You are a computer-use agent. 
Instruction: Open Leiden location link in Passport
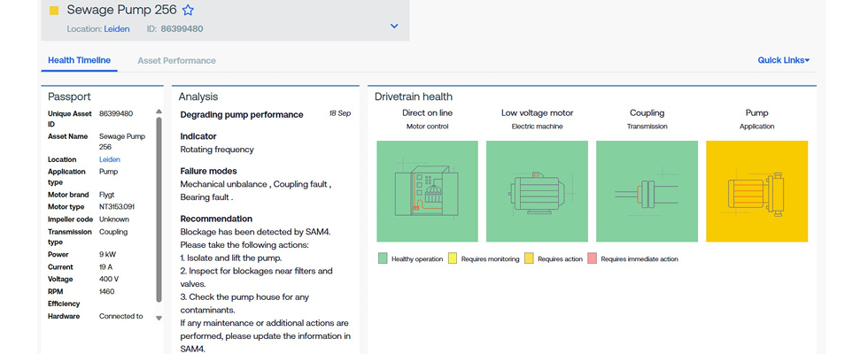click(110, 159)
